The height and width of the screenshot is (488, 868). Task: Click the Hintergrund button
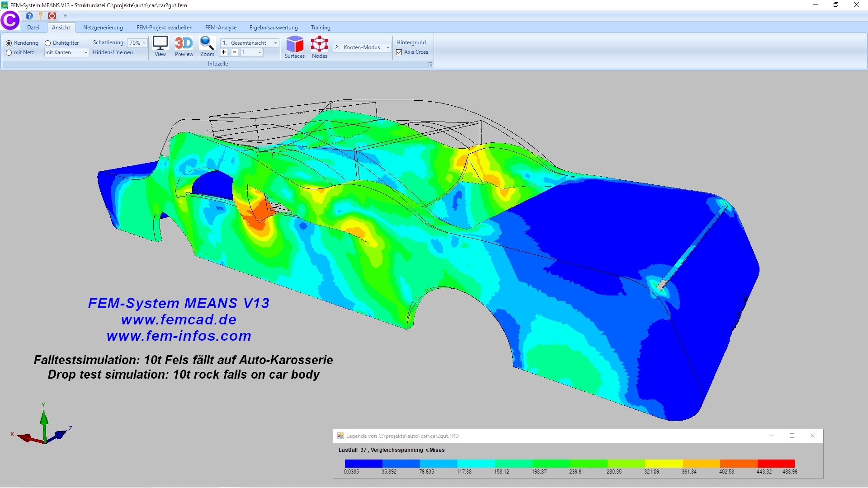click(411, 42)
